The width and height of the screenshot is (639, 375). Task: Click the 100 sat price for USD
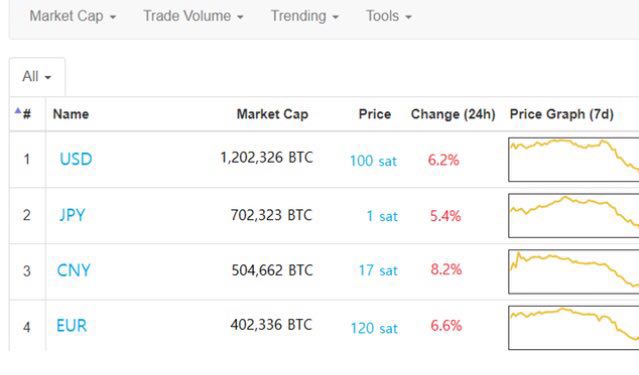click(x=373, y=161)
